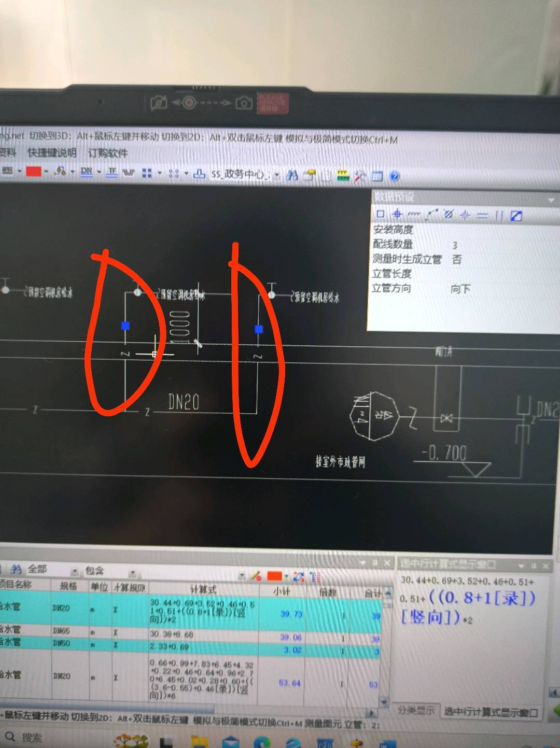Click the binoculars find icon in toolbar
This screenshot has height=748, width=560.
[292, 175]
